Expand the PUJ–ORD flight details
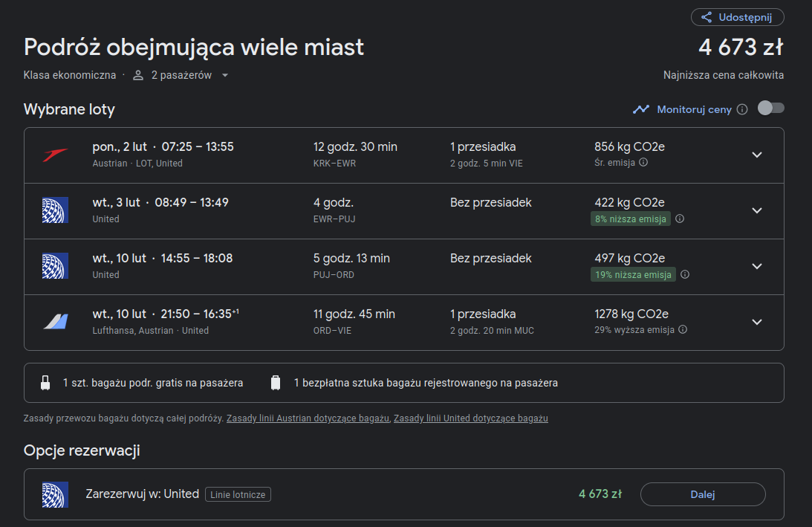This screenshot has width=812, height=527. point(756,266)
